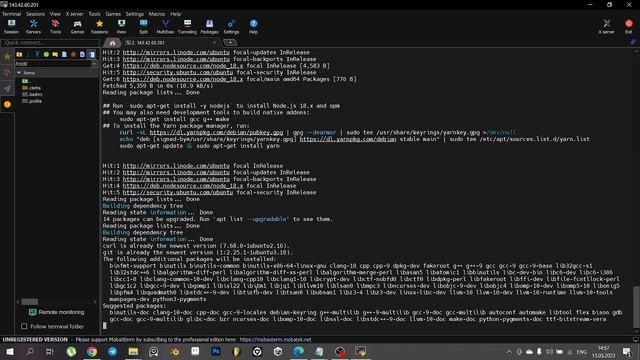Activate Split terminal mode icon
Viewport: 640px width, 360px height.
[144, 27]
